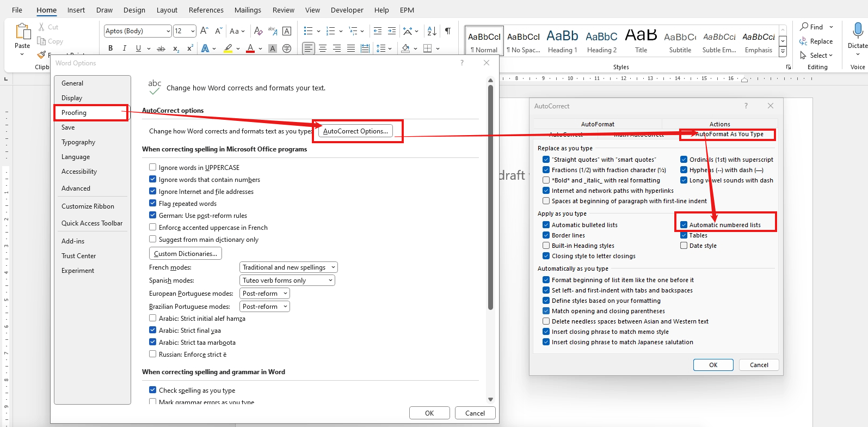
Task: Apply Superscript formatting
Action: point(190,48)
